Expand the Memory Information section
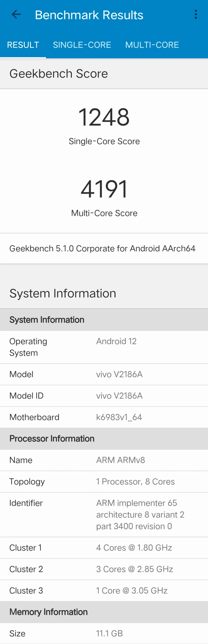The height and width of the screenshot is (644, 208). pos(48,612)
